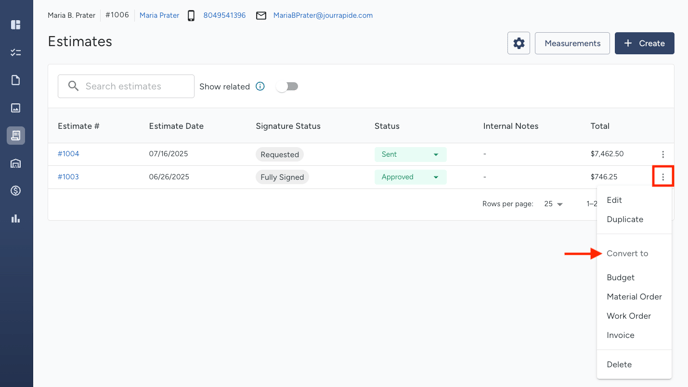This screenshot has width=688, height=387.
Task: Choose Delete in the context menu
Action: [x=619, y=365]
